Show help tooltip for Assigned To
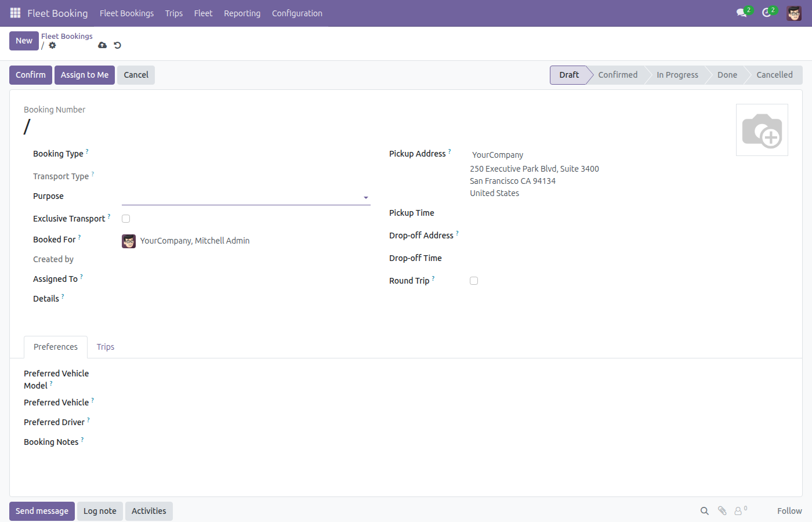This screenshot has height=522, width=812. click(81, 277)
